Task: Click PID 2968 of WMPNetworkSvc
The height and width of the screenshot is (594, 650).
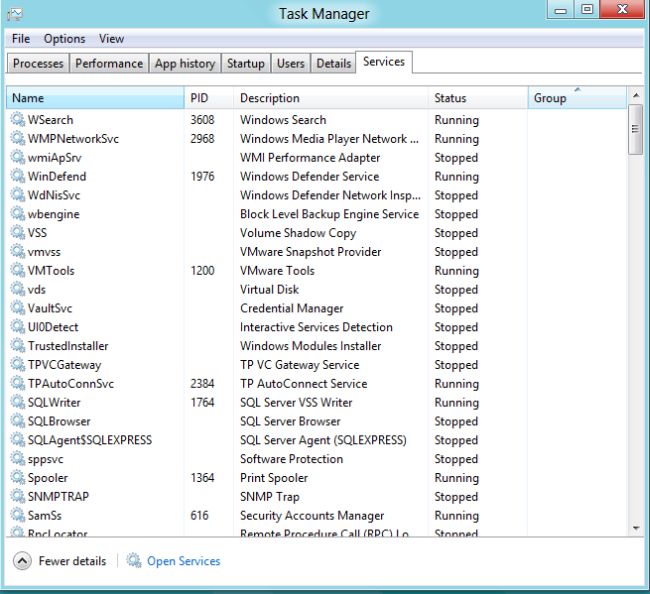Action: click(202, 138)
